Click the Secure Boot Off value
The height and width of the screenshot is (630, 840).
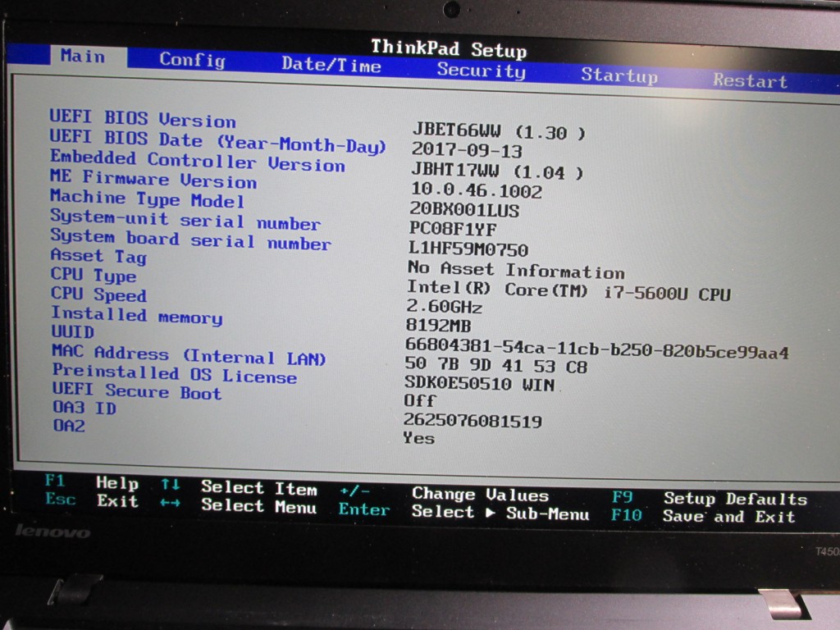point(420,400)
